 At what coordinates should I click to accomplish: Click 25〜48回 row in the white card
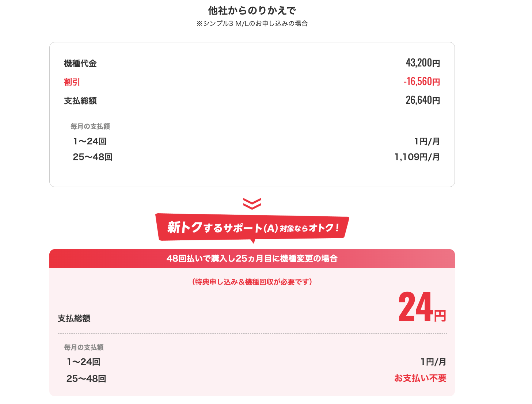pos(92,157)
